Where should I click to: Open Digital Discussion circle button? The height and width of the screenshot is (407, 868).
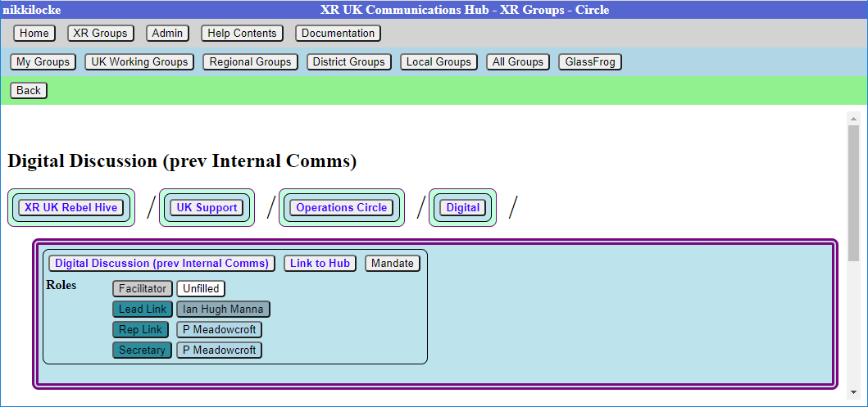pos(161,263)
